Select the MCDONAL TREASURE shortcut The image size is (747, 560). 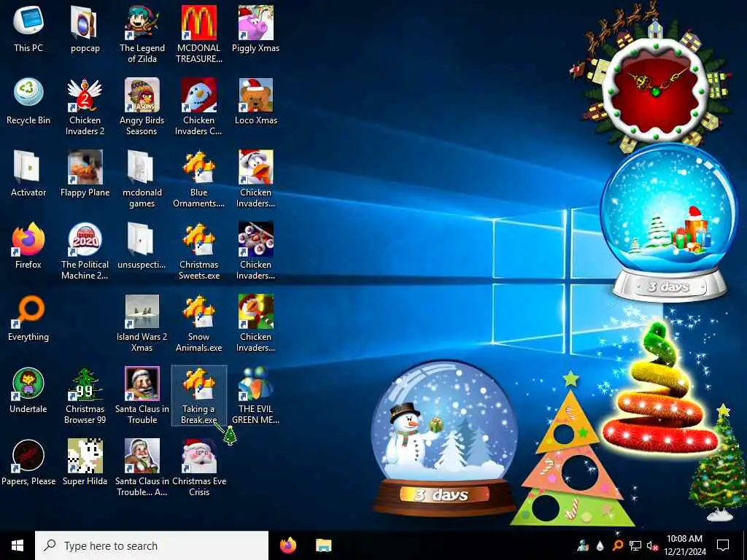pos(198,34)
